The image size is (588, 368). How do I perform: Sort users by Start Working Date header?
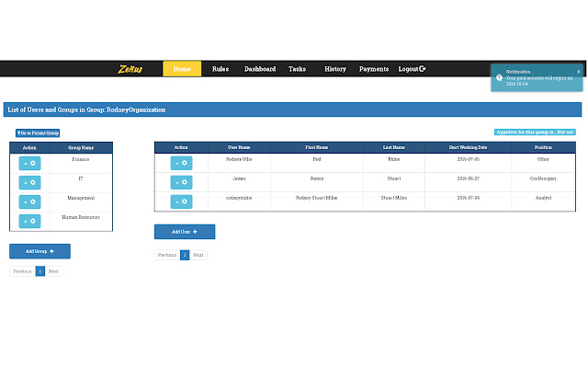tap(468, 147)
